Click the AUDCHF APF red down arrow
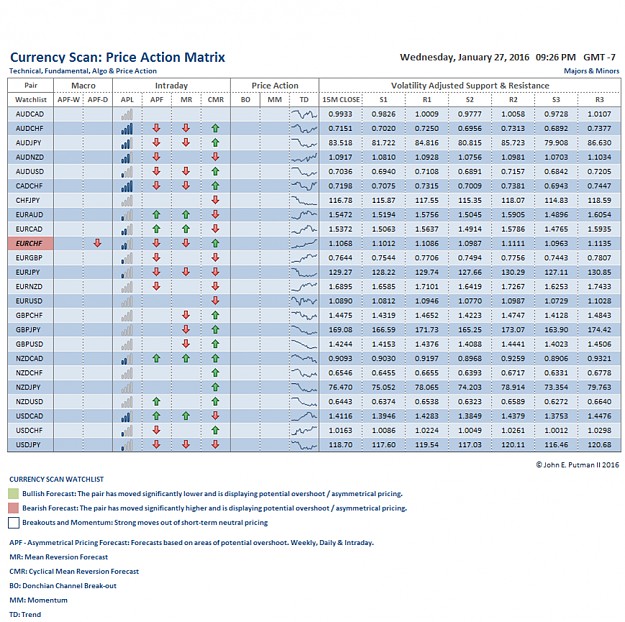625x622 pixels. tap(156, 128)
